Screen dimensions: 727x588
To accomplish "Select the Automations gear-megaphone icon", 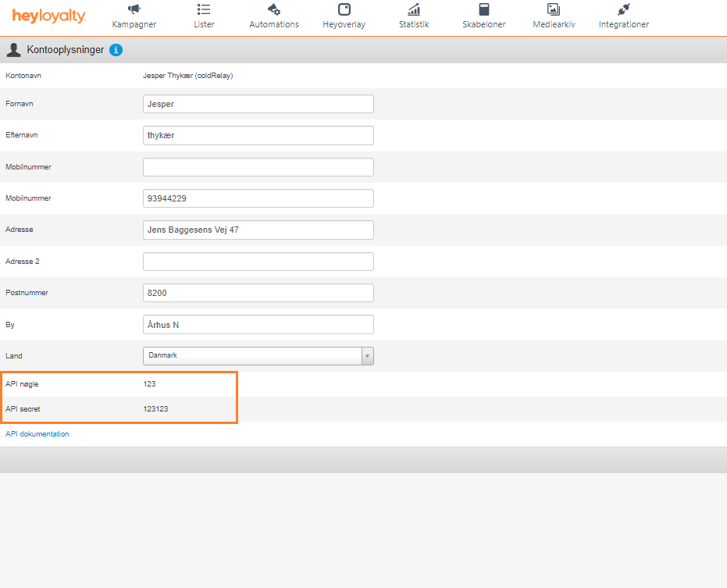I will [x=274, y=9].
